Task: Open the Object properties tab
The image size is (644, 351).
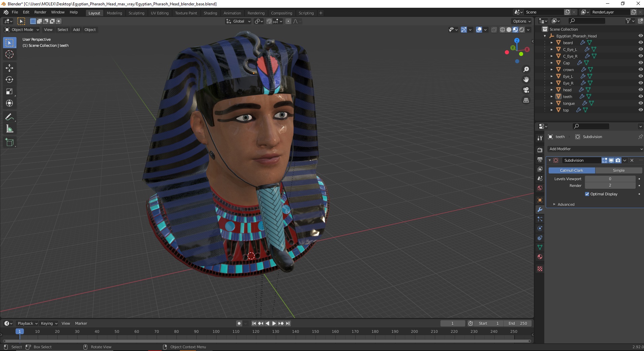Action: 540,200
